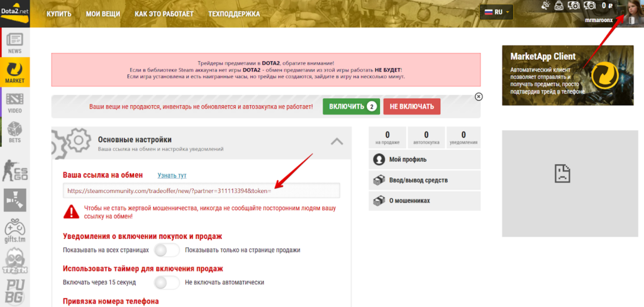Click the green ВКЛЮЧИТЬ button
Screen dimensions: 644x307
(x=351, y=106)
